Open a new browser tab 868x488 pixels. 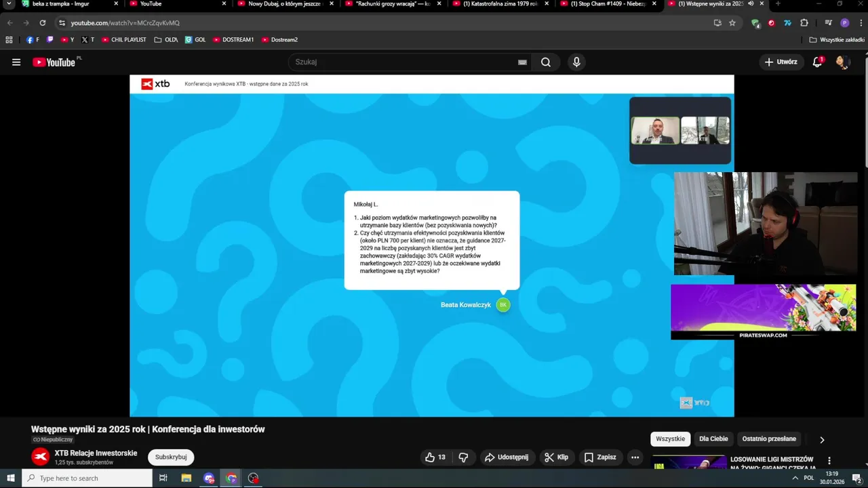[778, 4]
